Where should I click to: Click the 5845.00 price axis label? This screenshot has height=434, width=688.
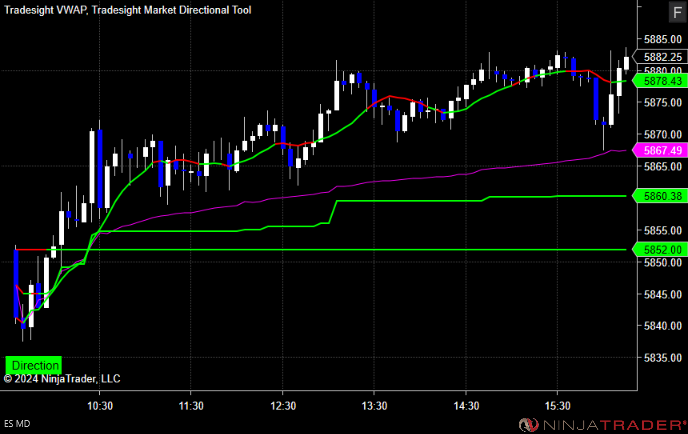point(663,294)
